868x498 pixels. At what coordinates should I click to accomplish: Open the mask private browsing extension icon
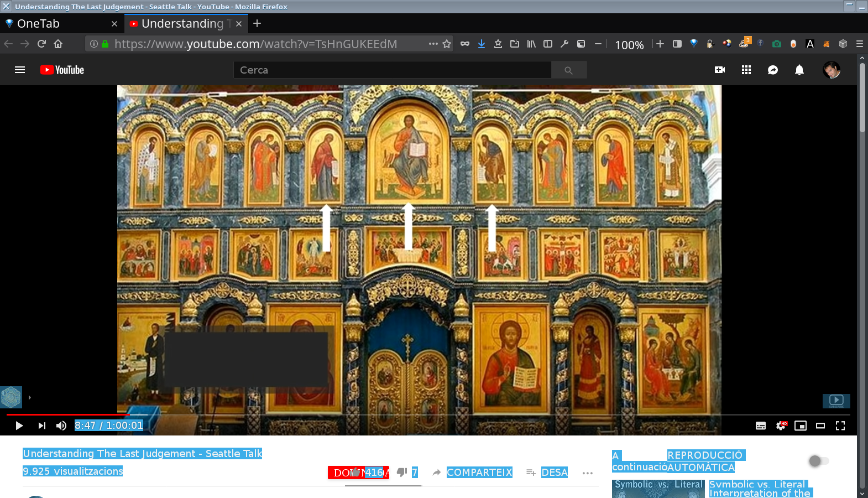point(465,44)
